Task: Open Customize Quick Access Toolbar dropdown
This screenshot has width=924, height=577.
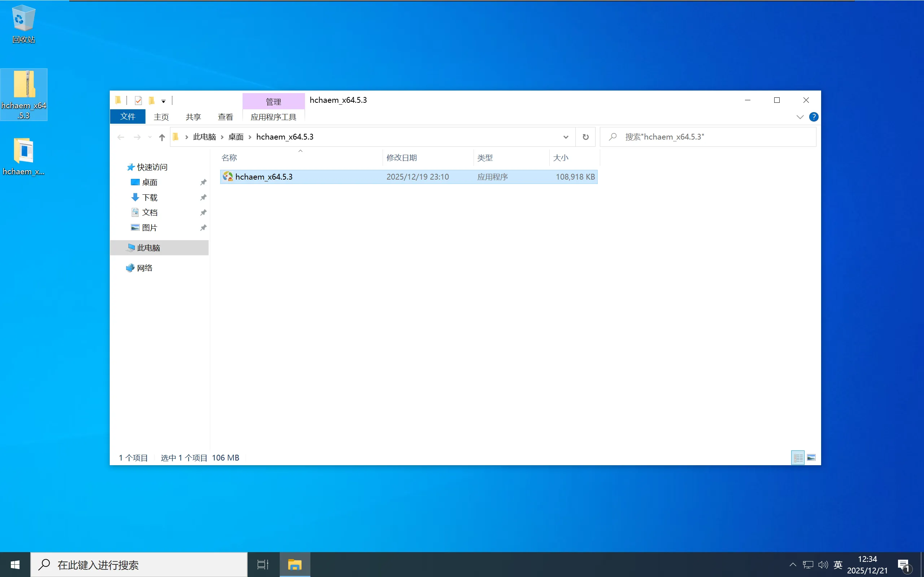Action: [x=164, y=101]
